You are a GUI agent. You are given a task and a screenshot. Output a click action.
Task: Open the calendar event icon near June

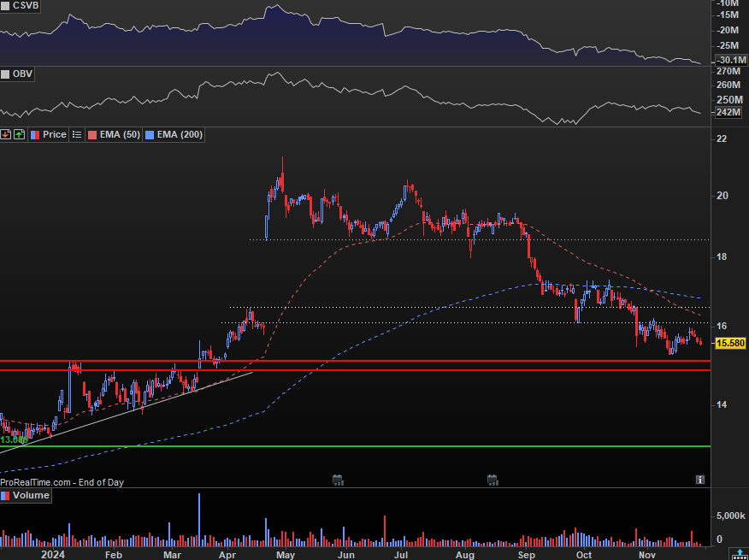click(338, 480)
